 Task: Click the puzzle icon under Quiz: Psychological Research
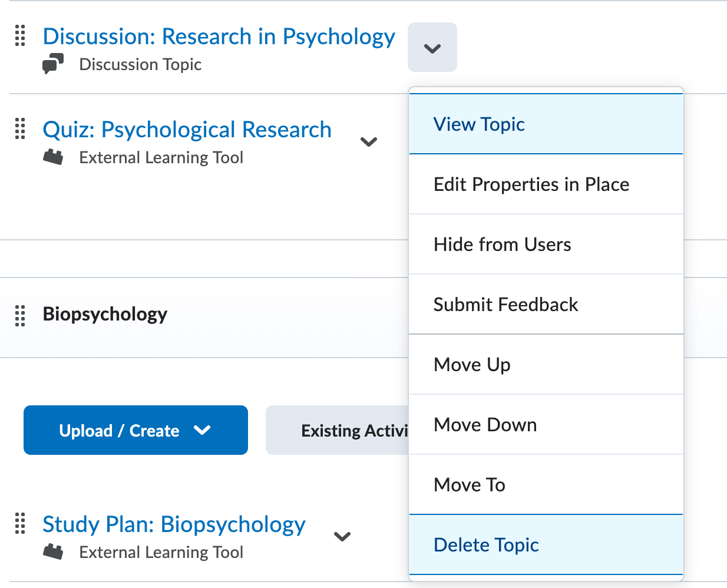pos(53,157)
